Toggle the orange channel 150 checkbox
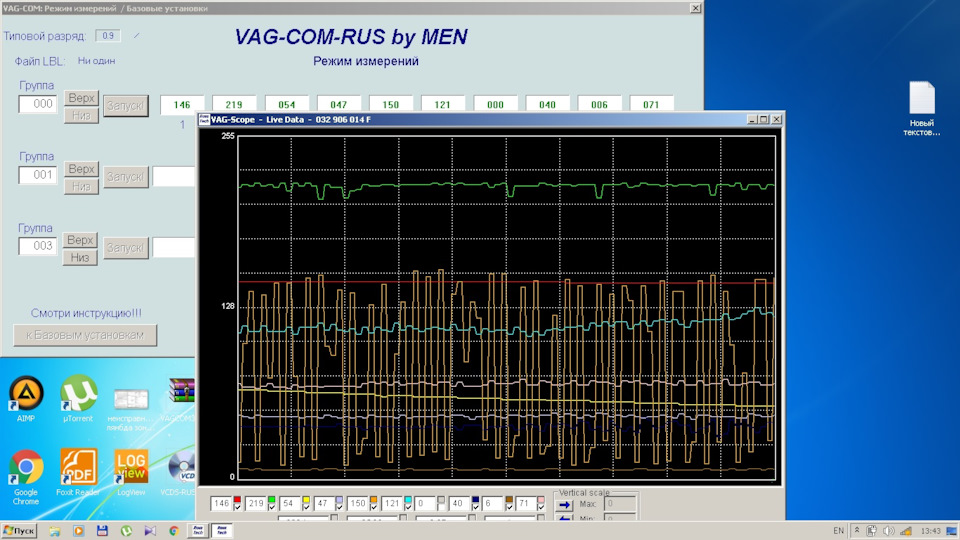Image resolution: width=960 pixels, height=540 pixels. (373, 508)
